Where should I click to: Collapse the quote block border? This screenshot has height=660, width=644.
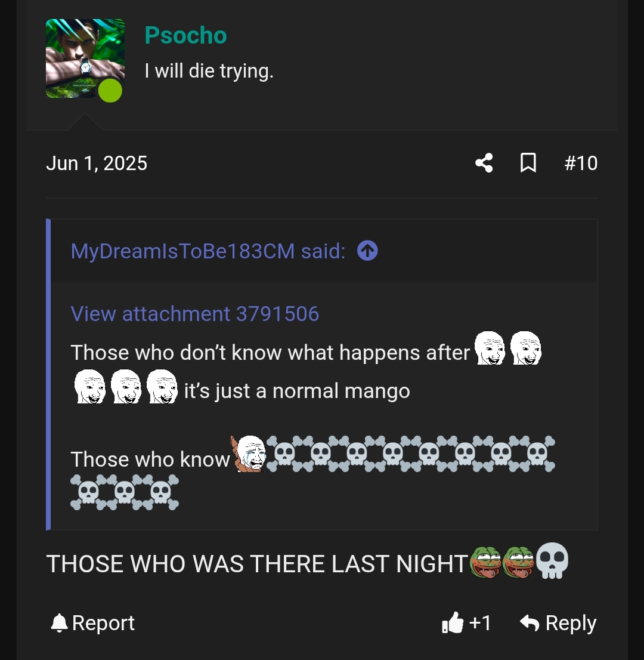point(47,373)
